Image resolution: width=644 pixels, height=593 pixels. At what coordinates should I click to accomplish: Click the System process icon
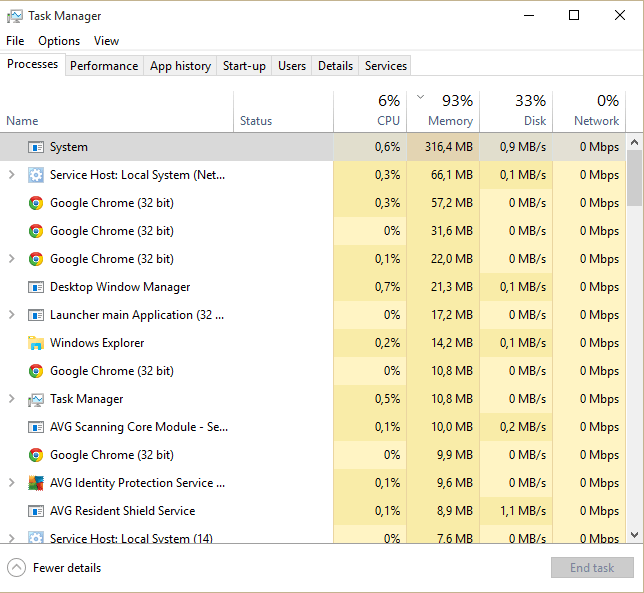tap(36, 147)
